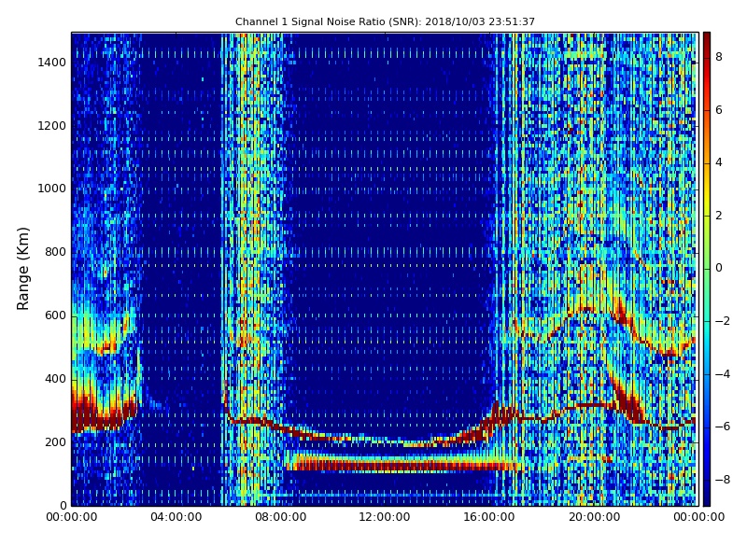Viewport: 747px width, 560px height.
Task: Click colorbar label 8
Action: point(719,57)
